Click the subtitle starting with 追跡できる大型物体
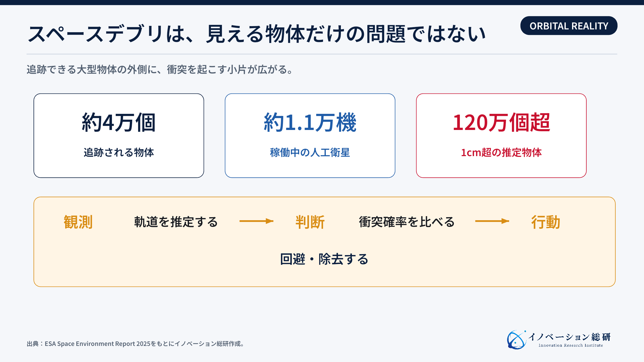Image resolution: width=644 pixels, height=362 pixels. (160, 70)
